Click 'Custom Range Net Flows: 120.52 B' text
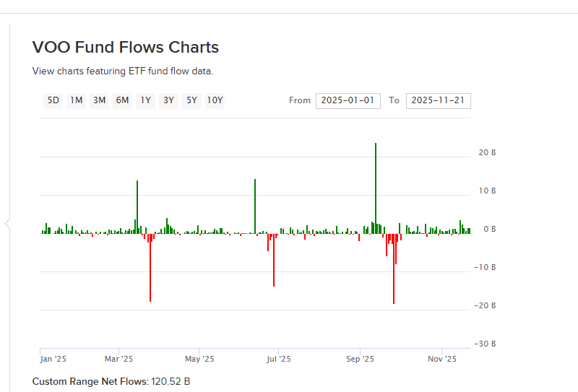Image resolution: width=578 pixels, height=392 pixels. pyautogui.click(x=111, y=381)
